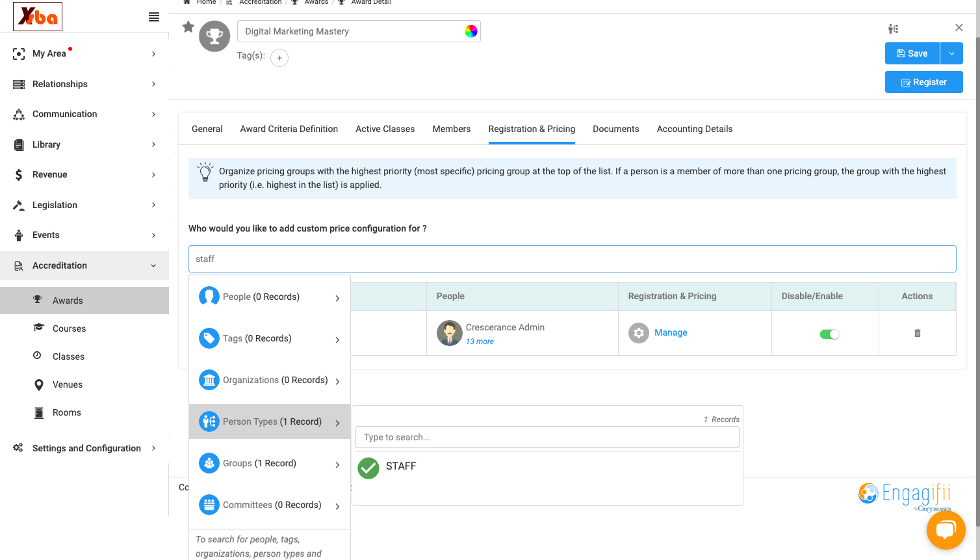The image size is (980, 560).
Task: Open Courses in the sidebar
Action: 69,328
